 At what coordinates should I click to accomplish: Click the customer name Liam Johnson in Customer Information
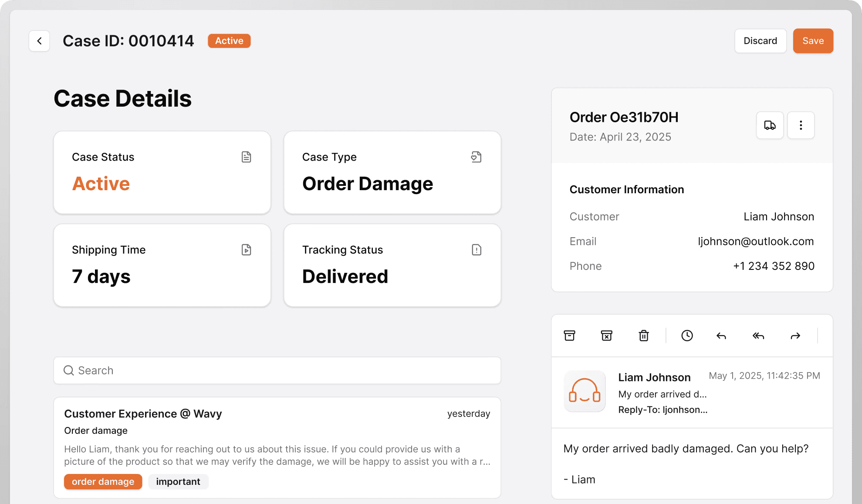coord(779,216)
